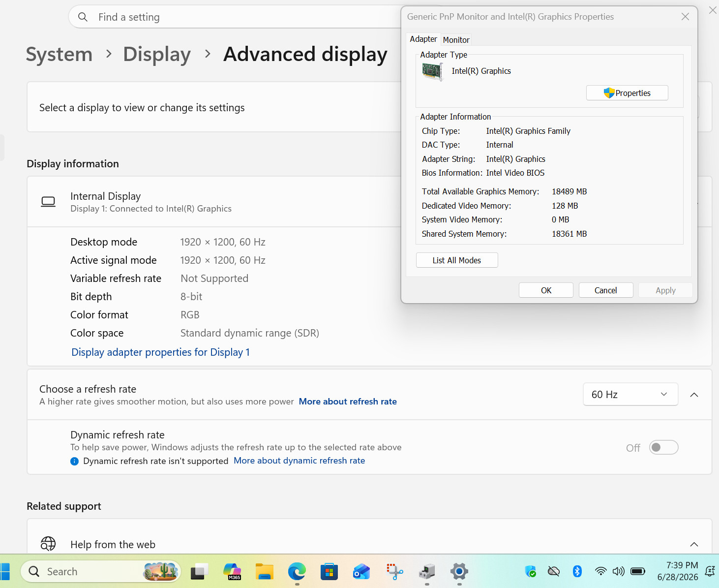Screen dimensions: 719x588
Task: Click the List All Modes button
Action: (x=457, y=260)
